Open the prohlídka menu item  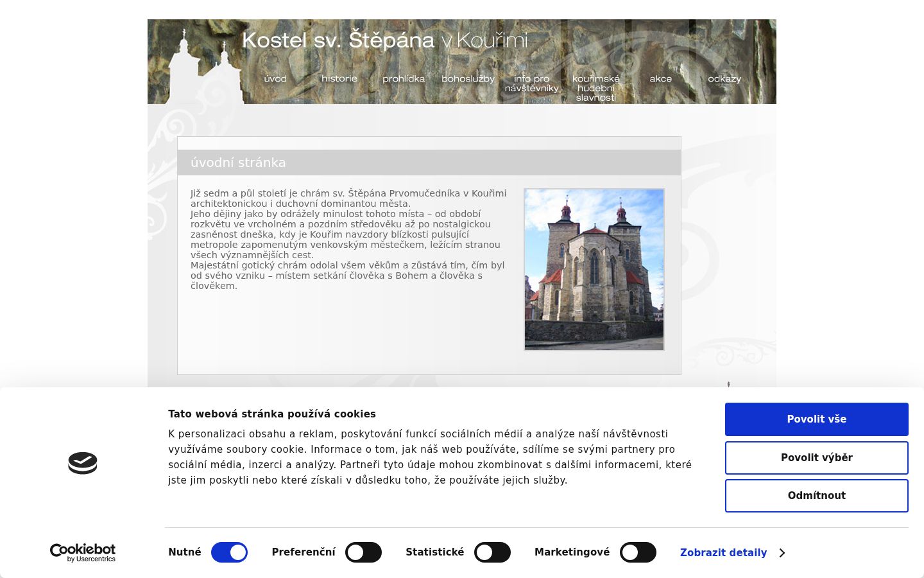click(404, 78)
